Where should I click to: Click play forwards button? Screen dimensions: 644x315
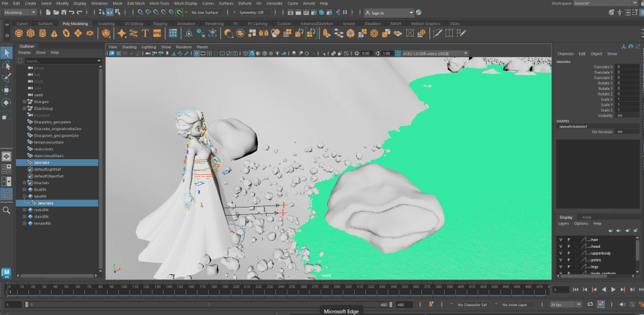(x=614, y=290)
